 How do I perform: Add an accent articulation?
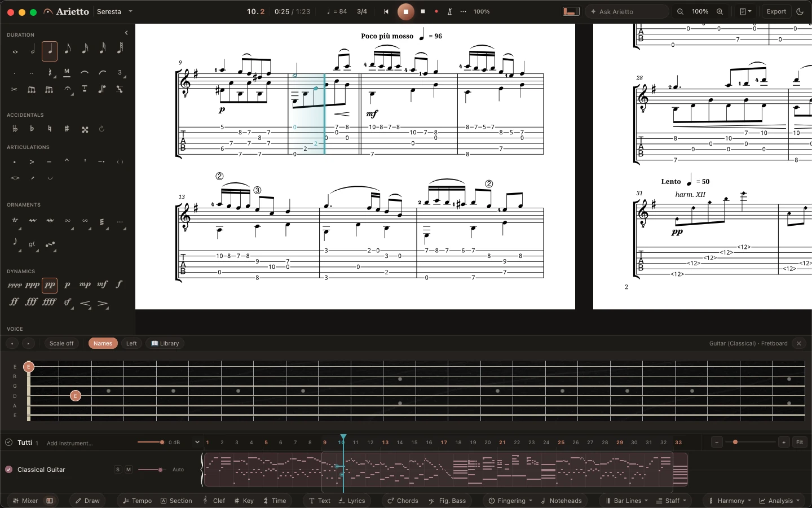click(32, 162)
